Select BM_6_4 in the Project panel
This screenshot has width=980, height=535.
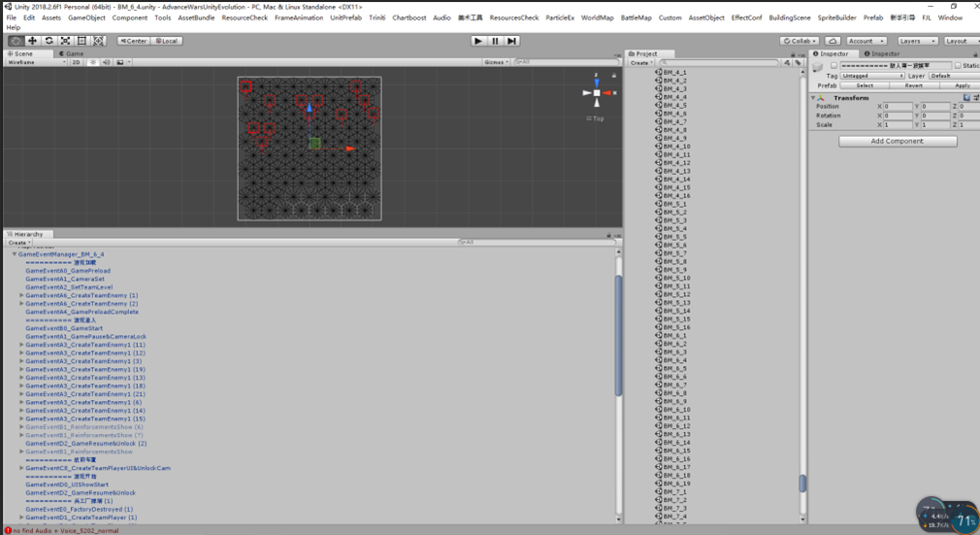674,360
